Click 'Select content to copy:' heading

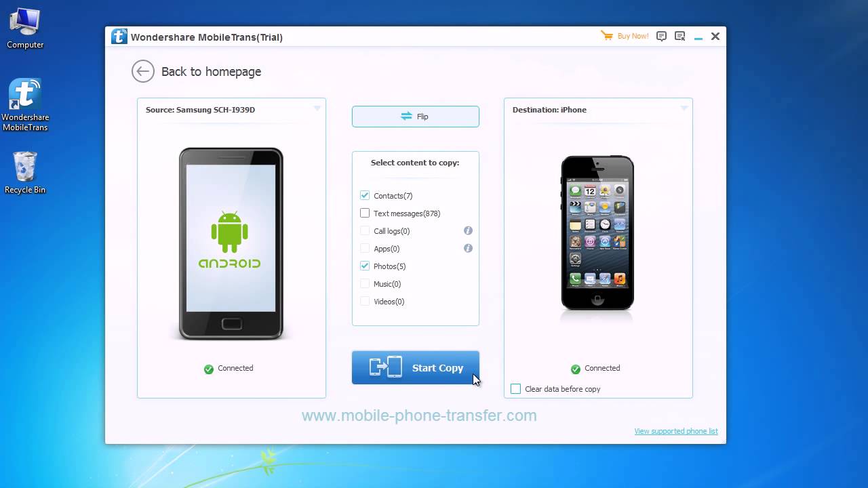[415, 163]
